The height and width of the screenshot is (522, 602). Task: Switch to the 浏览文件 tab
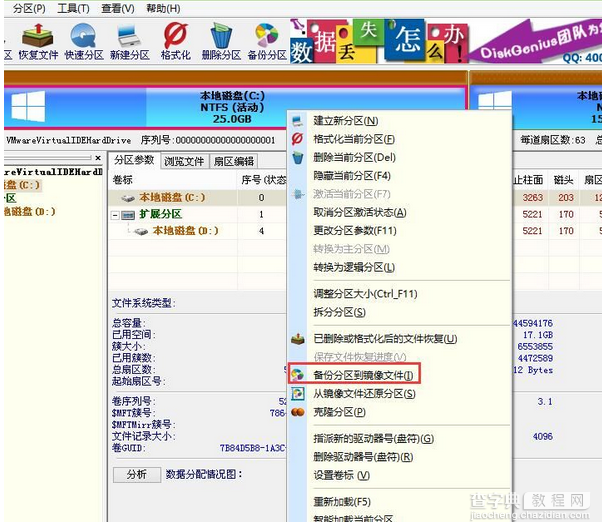184,161
